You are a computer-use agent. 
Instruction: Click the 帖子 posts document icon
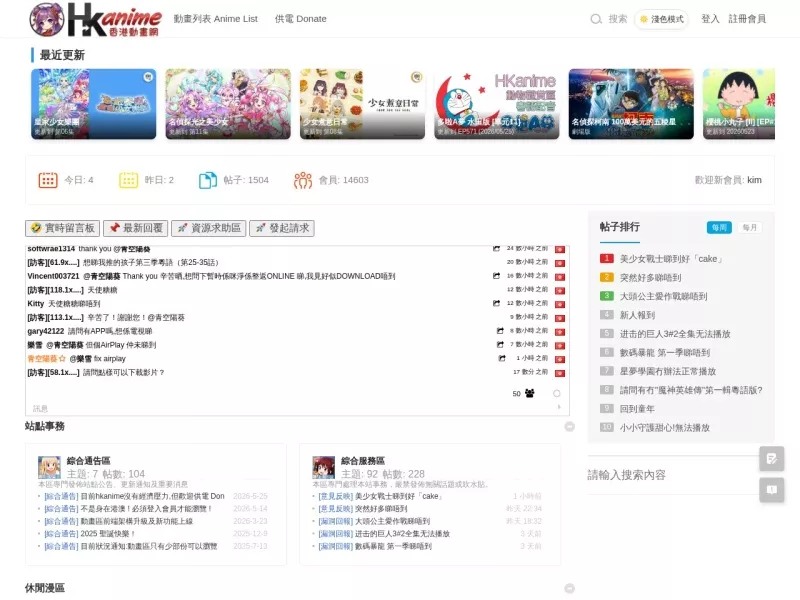click(208, 180)
